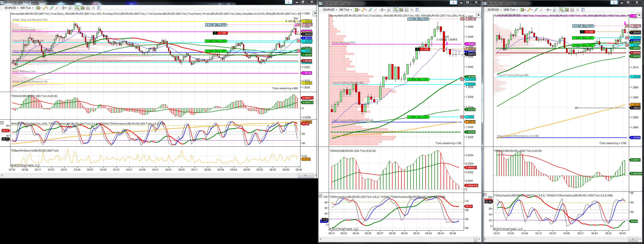Viewport: 644px width, 244px height.
Task: Zoom in on the 600 Tick chart
Action: click(x=52, y=8)
